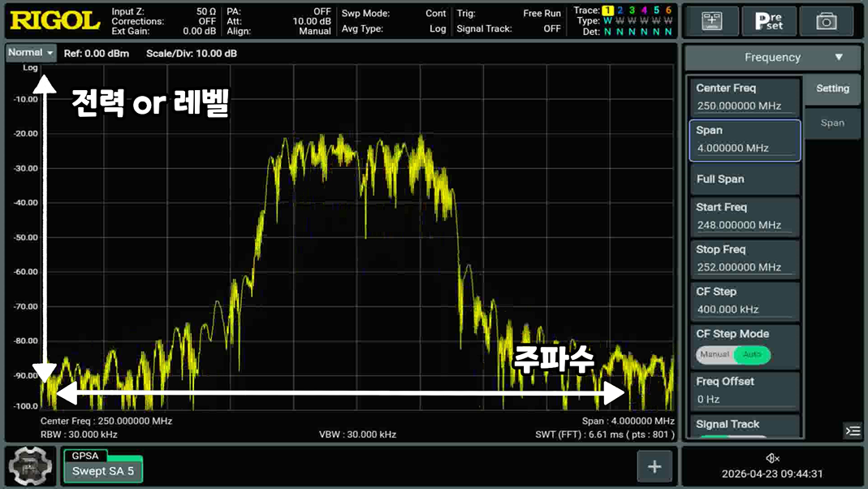This screenshot has width=868, height=489.
Task: Collapse the side menu list icon
Action: [x=853, y=431]
